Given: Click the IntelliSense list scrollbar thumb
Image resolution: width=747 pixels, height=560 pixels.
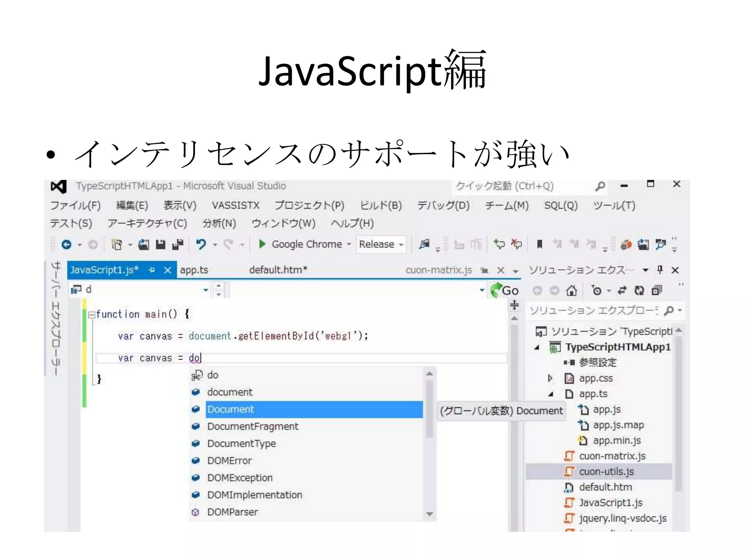Looking at the screenshot, I should coord(430,408).
